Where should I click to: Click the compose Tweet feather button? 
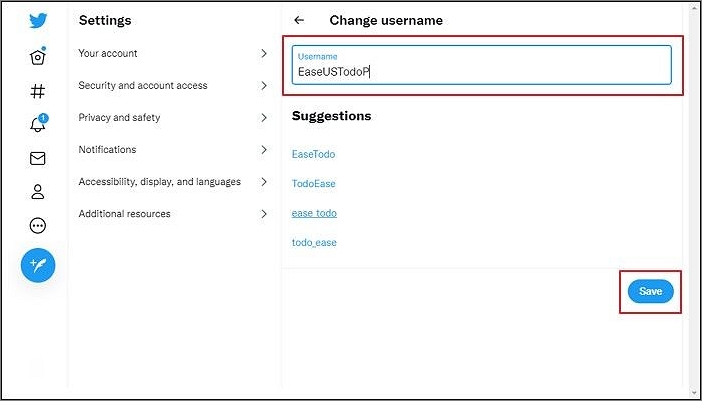(x=38, y=265)
